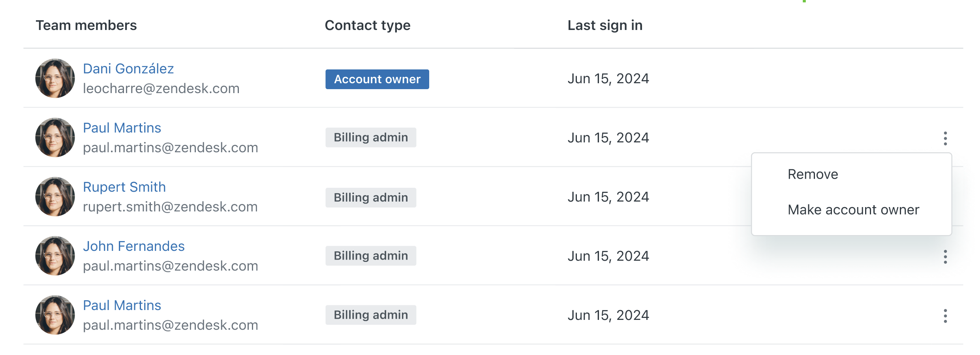The image size is (980, 355).
Task: Click the Account owner badge
Action: click(x=377, y=79)
